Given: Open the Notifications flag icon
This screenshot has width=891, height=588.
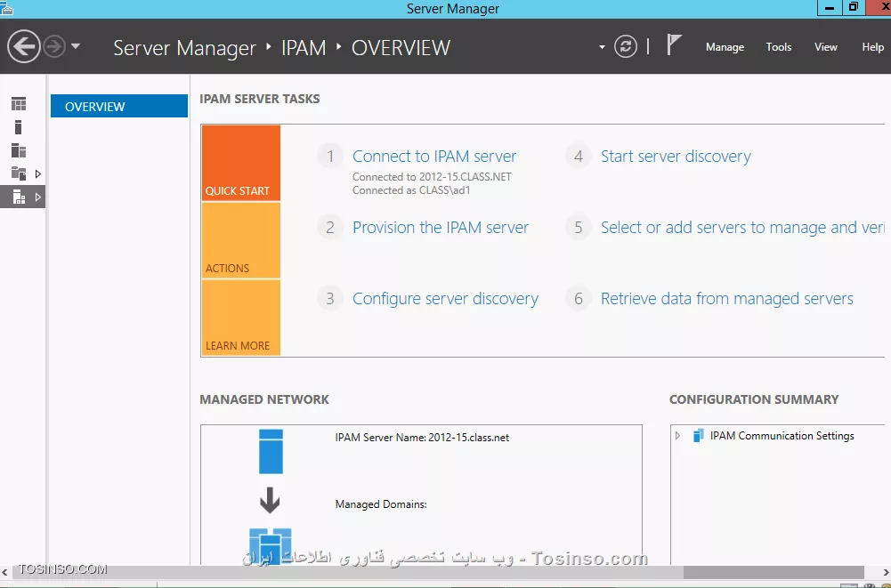Looking at the screenshot, I should [x=674, y=45].
